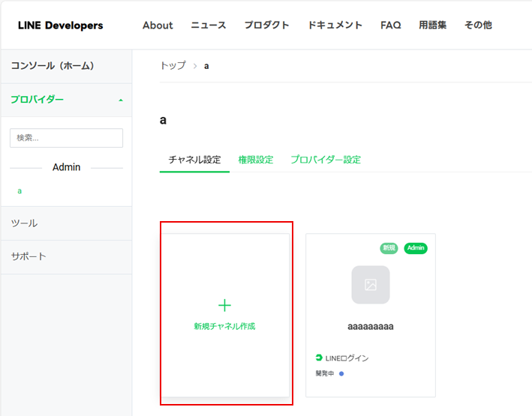Open the About menu item

(x=158, y=25)
